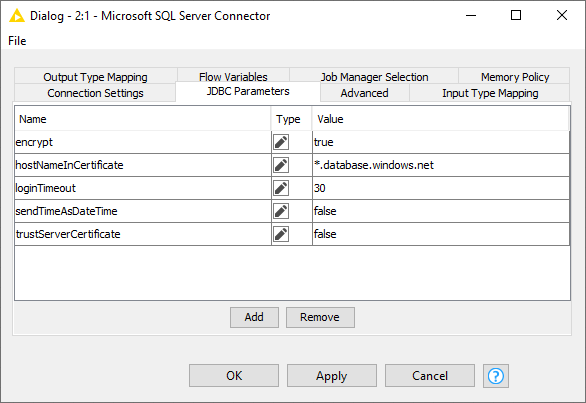This screenshot has width=586, height=403.
Task: Click the type icon for trustServerCertificate
Action: (x=281, y=234)
